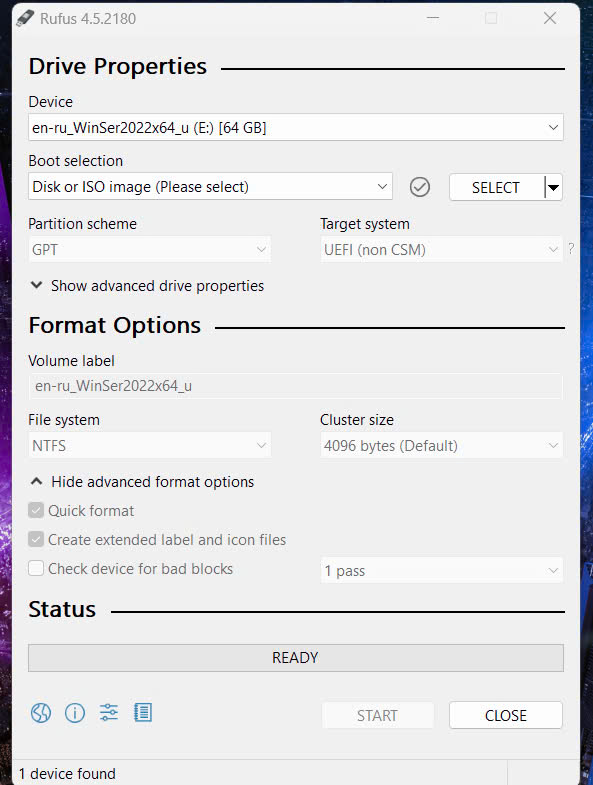Click the Rufus USB drive title icon
Image resolution: width=593 pixels, height=785 pixels.
coord(25,19)
